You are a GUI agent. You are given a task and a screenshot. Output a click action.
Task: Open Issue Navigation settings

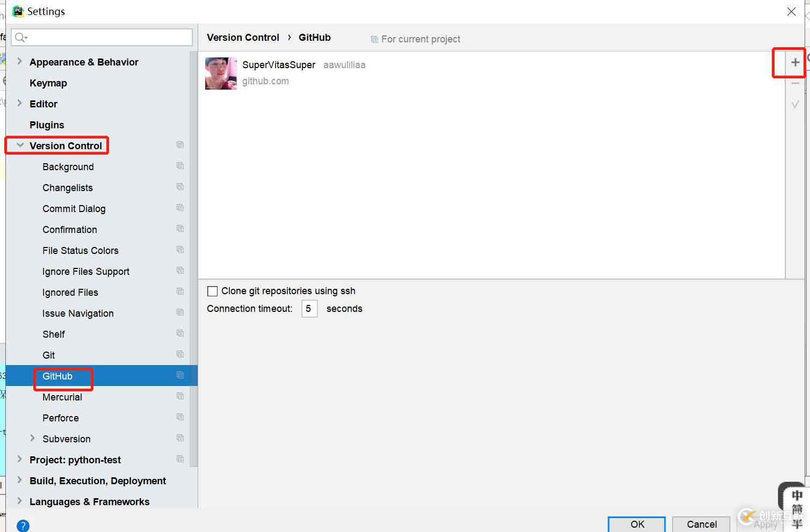(78, 314)
